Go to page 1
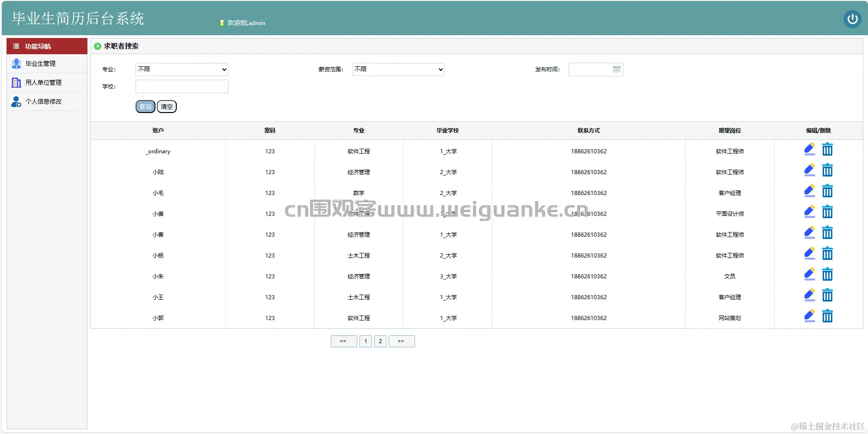 pyautogui.click(x=366, y=341)
